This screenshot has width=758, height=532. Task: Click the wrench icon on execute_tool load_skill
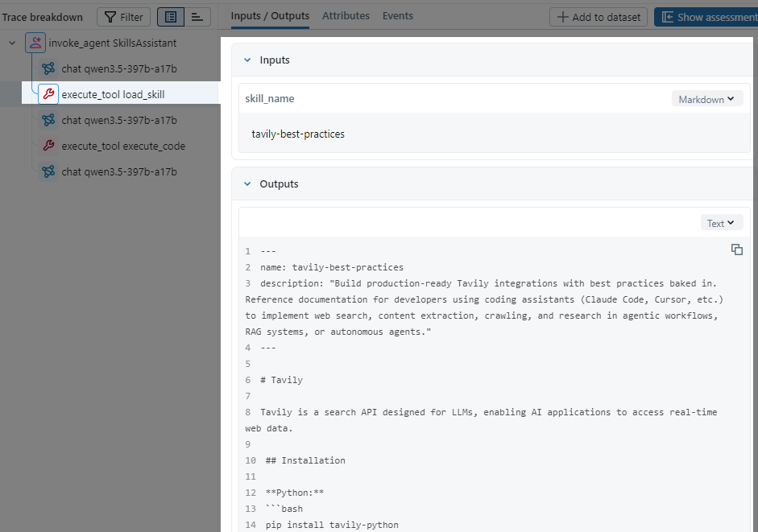[x=48, y=94]
